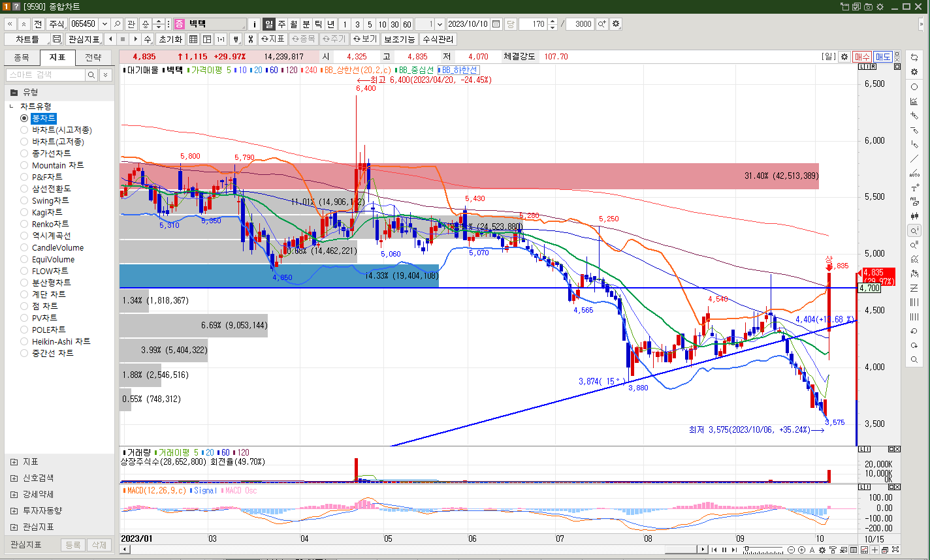Switch to the 종목 tab
Image resolution: width=930 pixels, height=560 pixels.
coord(22,57)
